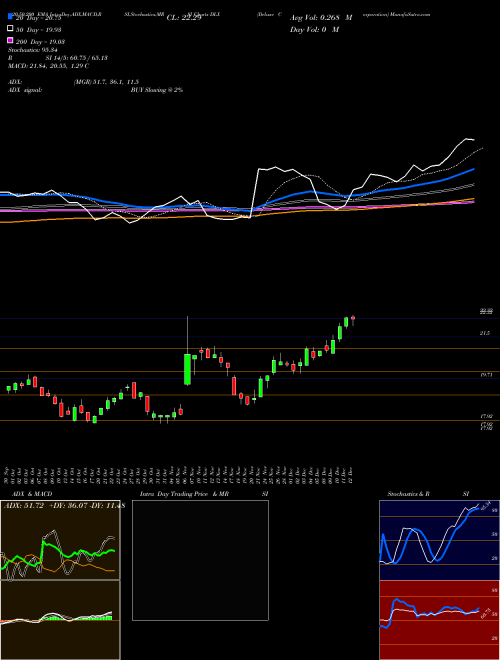Select the '50 Day = 19.98' legend text
Image resolution: width=500 pixels, height=660 pixels.
pyautogui.click(x=39, y=29)
